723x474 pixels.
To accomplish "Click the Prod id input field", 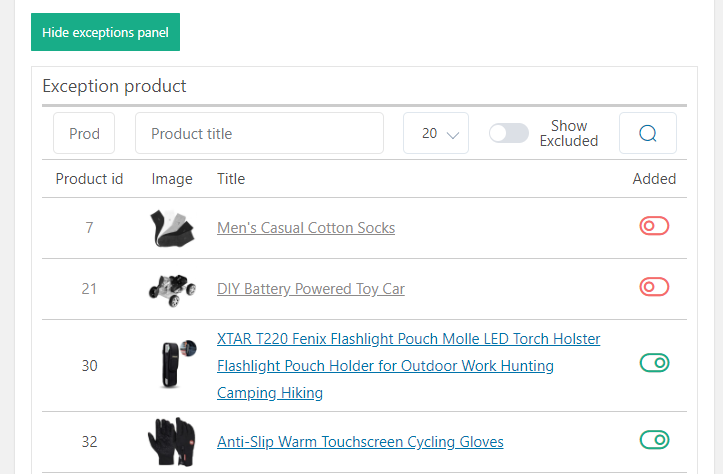I will 84,133.
